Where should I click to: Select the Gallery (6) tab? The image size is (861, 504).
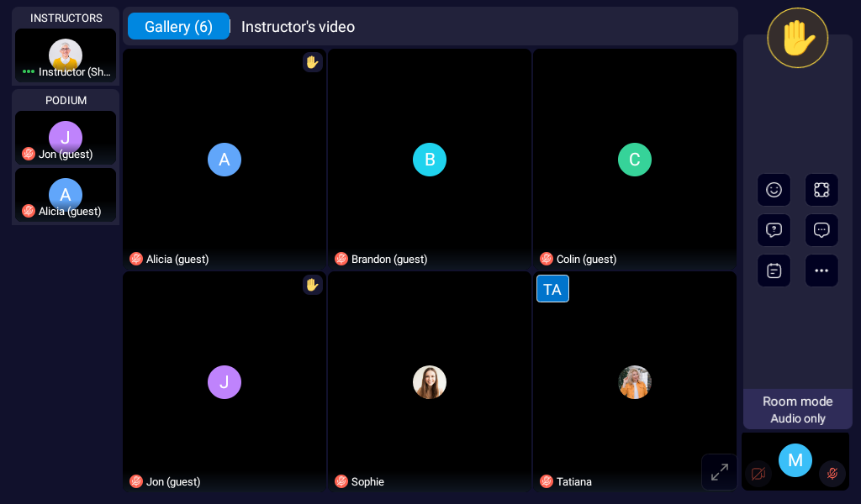pos(178,26)
